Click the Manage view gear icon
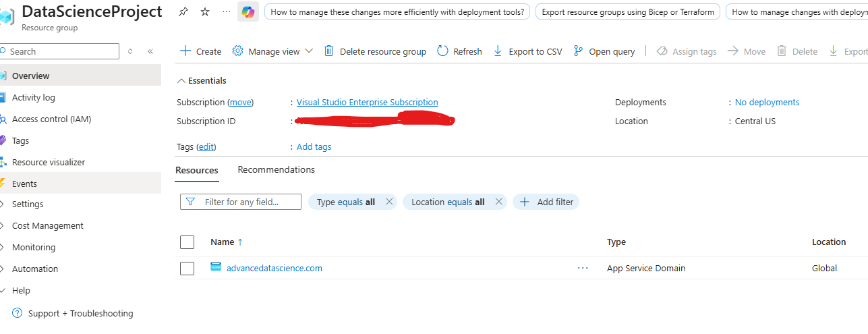Viewport: 868px width, 334px height. tap(237, 51)
